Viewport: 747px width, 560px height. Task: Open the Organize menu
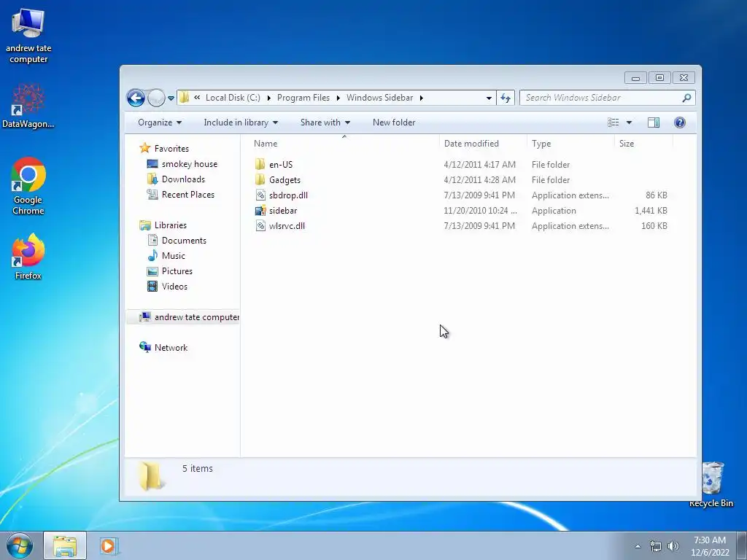(160, 122)
